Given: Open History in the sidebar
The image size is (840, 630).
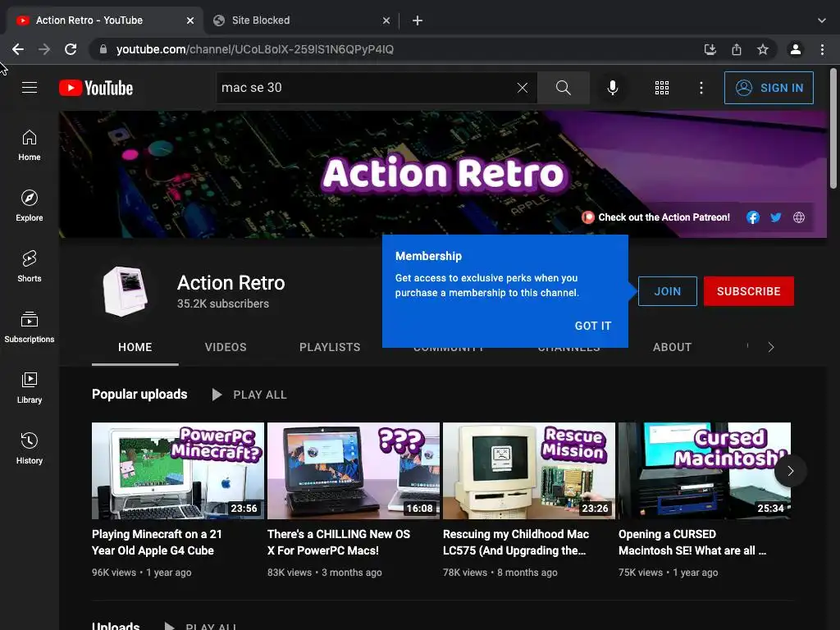Looking at the screenshot, I should point(30,449).
